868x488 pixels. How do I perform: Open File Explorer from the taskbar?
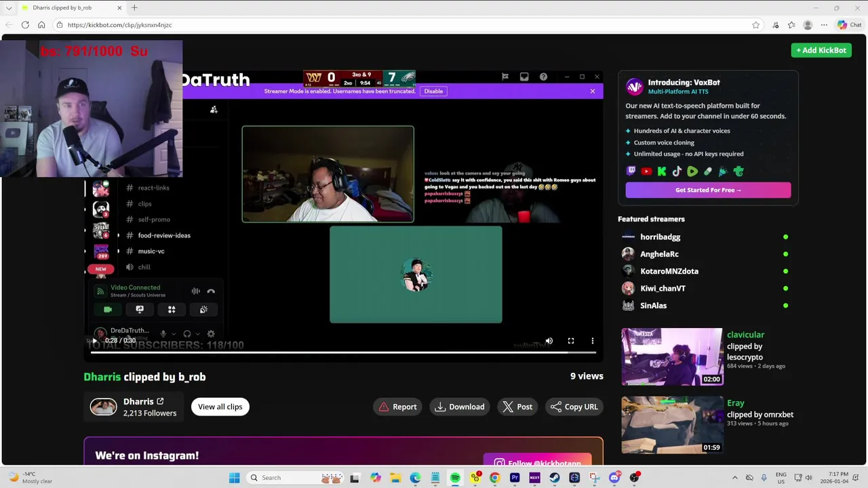[395, 478]
